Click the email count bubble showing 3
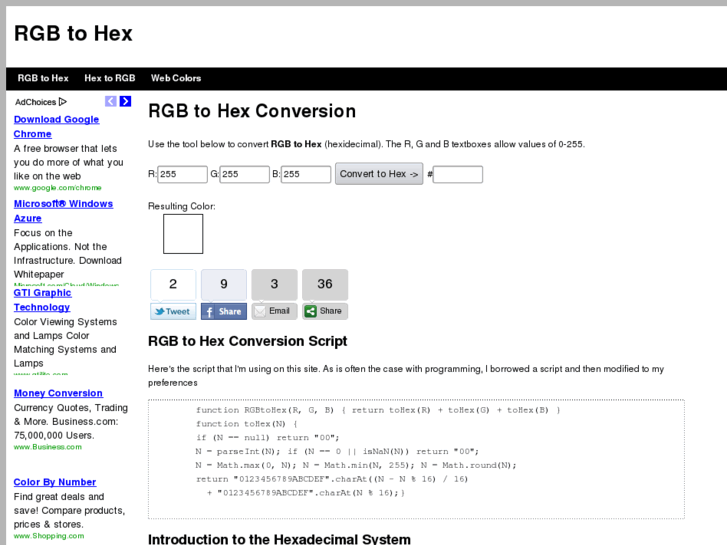 coord(274,284)
